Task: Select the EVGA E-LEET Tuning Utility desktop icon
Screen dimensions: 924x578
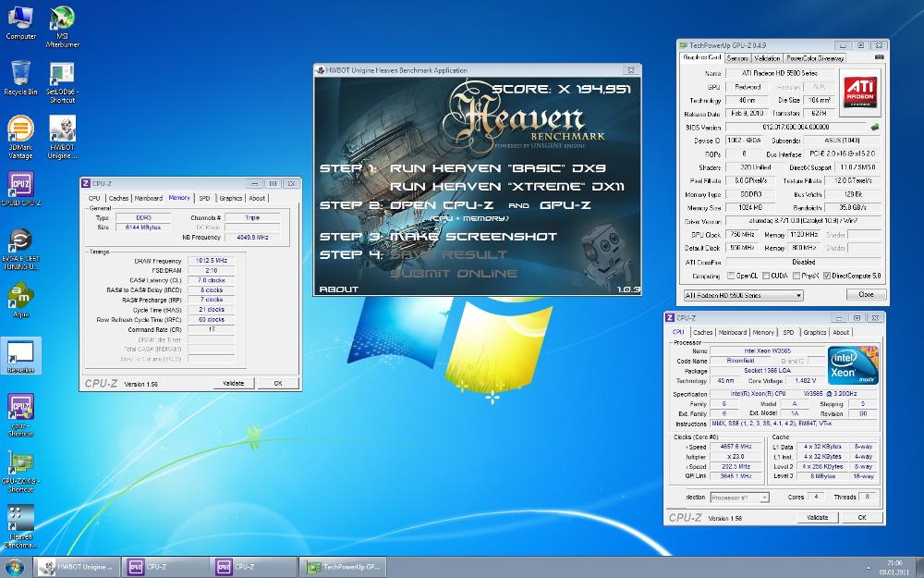Action: point(20,248)
